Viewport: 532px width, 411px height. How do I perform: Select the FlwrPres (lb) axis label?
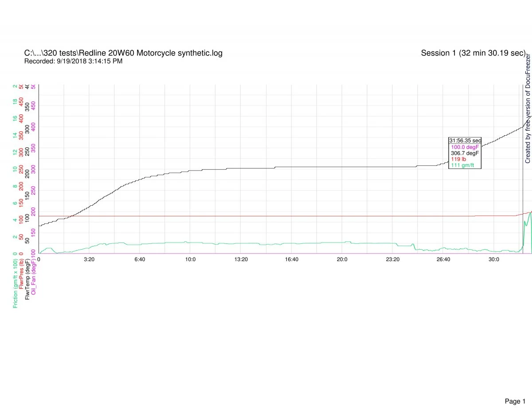pyautogui.click(x=22, y=281)
